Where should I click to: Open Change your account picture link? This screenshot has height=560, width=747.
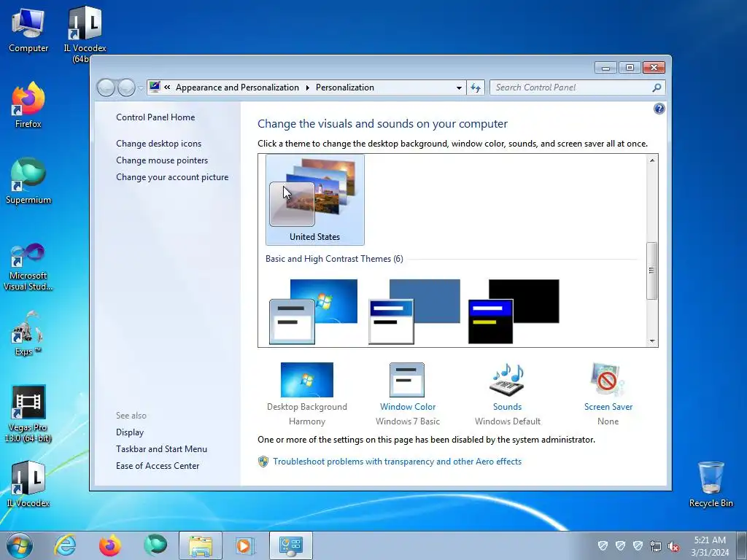172,176
